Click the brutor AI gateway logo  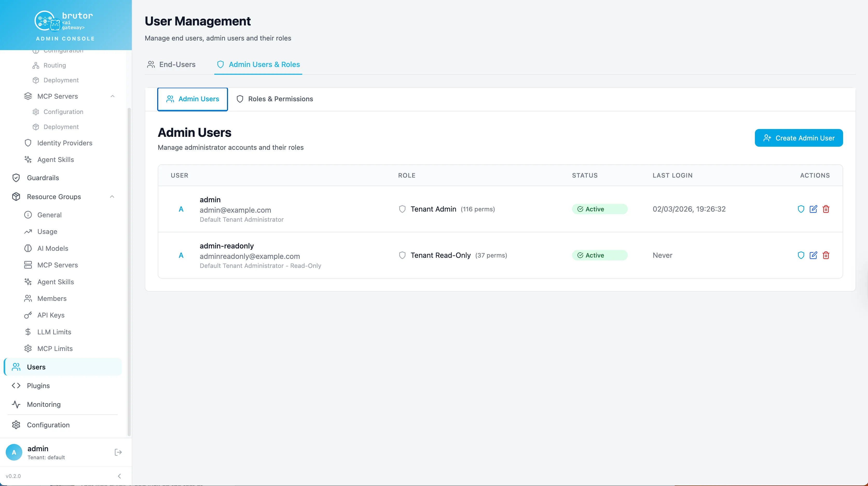(64, 21)
